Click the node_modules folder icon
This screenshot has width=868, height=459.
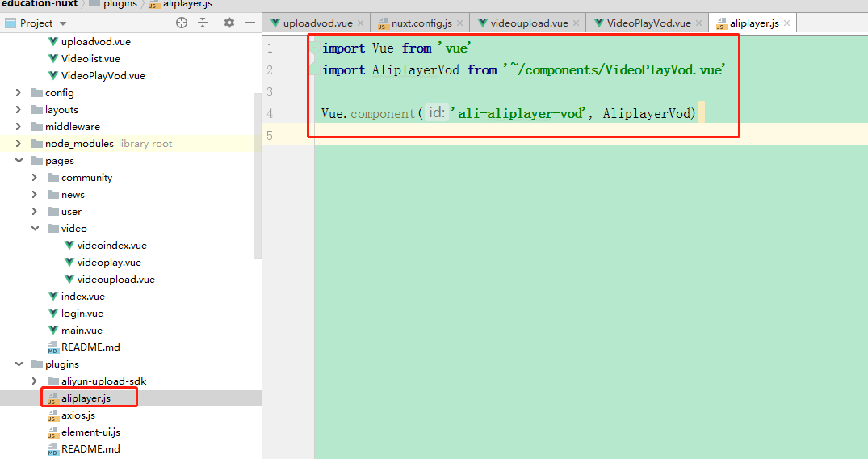(x=37, y=144)
